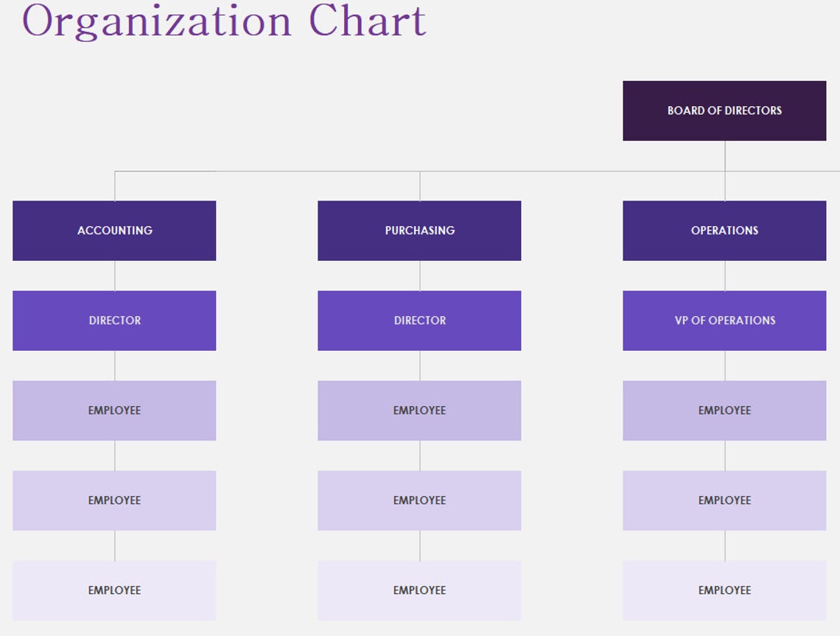Select the top Employee box under Accounting
This screenshot has height=636, width=840.
tap(114, 410)
